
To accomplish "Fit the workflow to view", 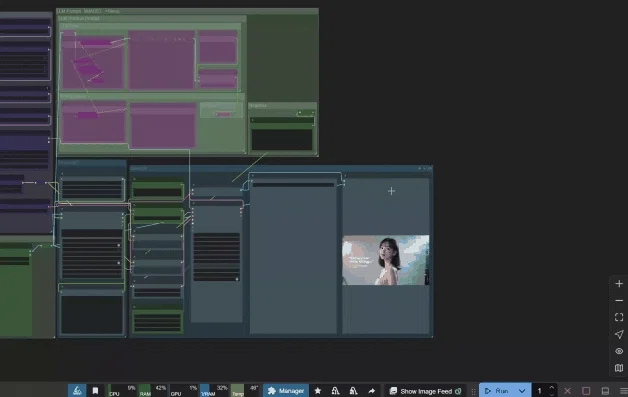I will (x=619, y=317).
